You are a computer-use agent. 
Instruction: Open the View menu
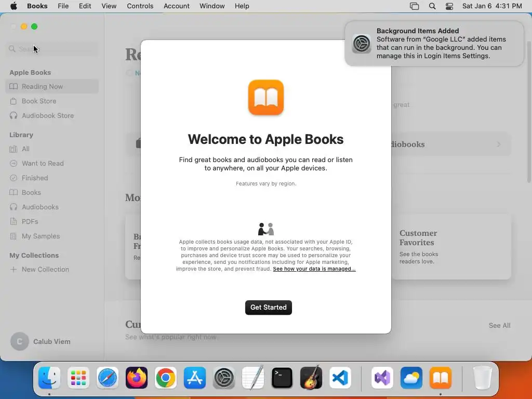109,6
